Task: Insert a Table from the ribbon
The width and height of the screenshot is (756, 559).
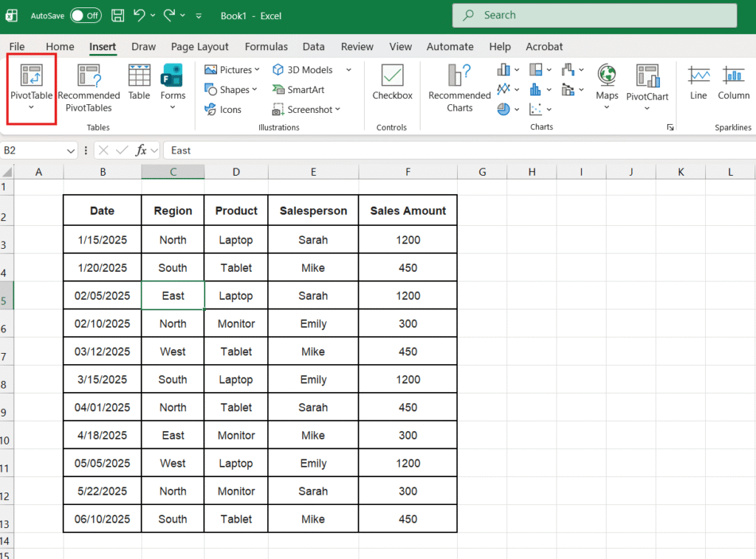Action: (139, 77)
